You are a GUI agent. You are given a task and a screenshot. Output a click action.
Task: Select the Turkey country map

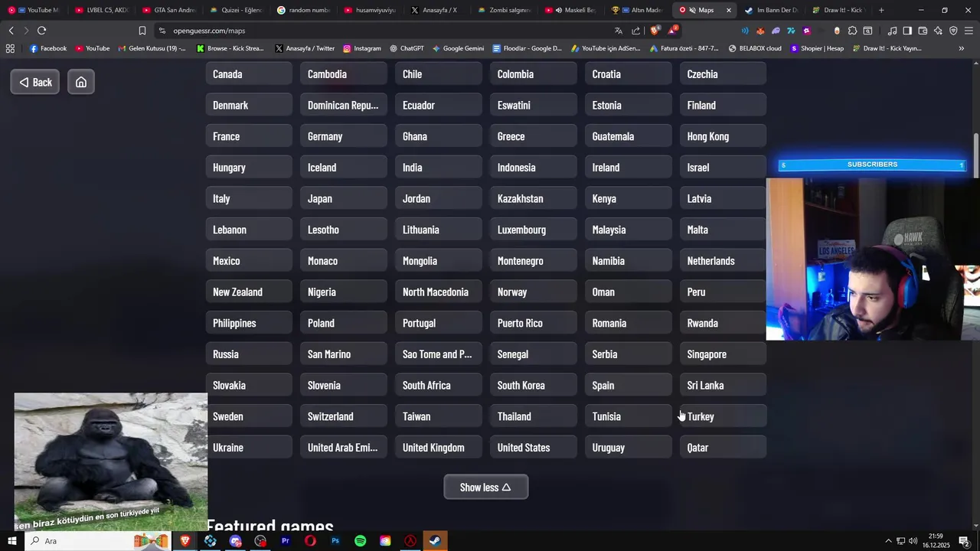coord(723,416)
